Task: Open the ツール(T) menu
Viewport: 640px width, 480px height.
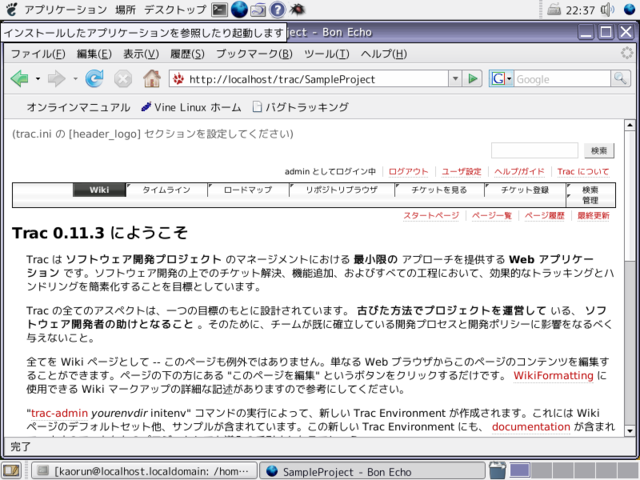Action: pos(327,54)
